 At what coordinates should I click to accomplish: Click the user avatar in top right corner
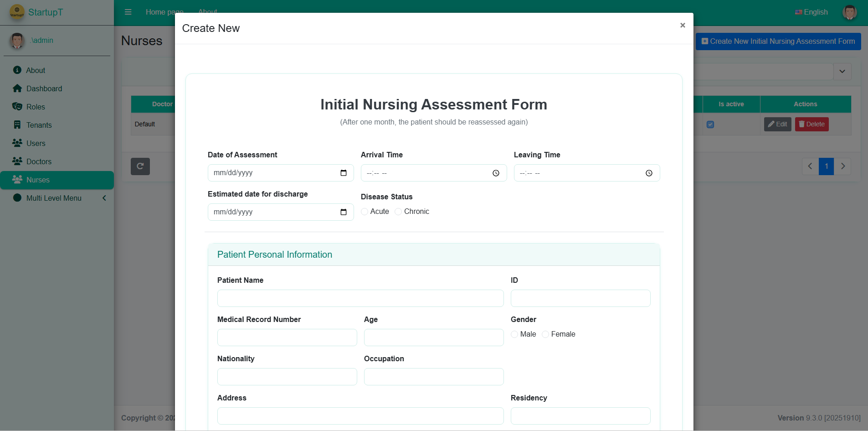click(x=849, y=12)
